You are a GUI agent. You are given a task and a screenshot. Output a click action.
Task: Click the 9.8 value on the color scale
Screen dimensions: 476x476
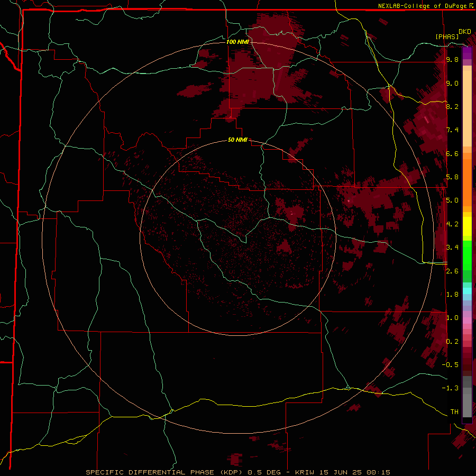(x=452, y=59)
